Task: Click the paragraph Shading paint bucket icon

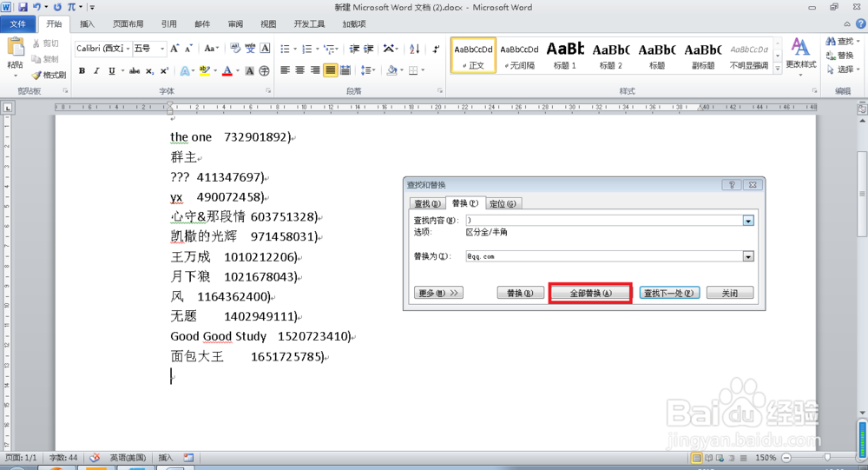Action: pos(392,70)
